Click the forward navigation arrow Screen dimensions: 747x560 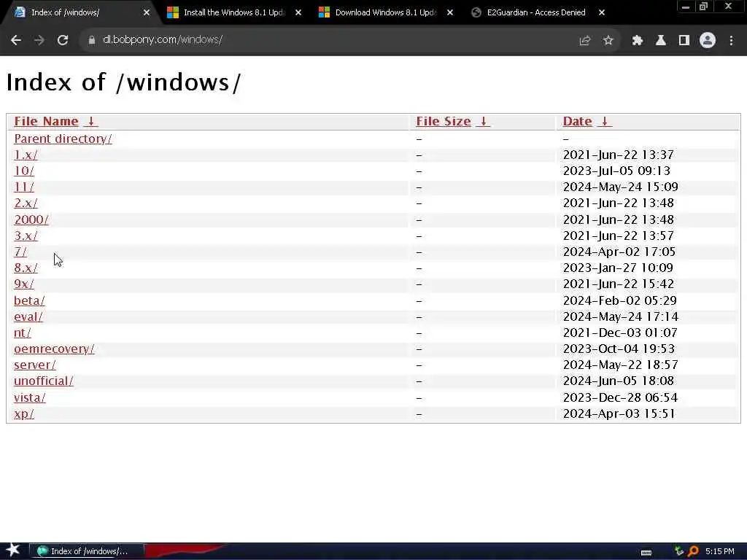tap(39, 40)
